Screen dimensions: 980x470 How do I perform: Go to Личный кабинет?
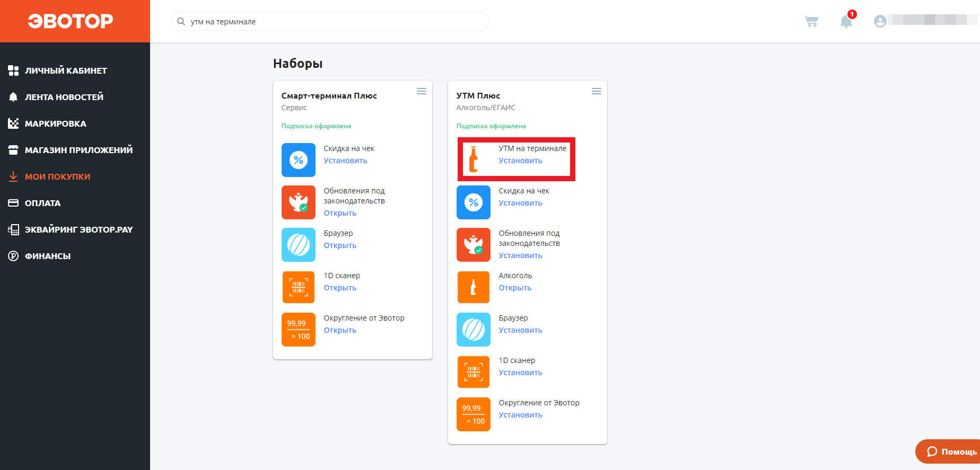click(x=66, y=70)
